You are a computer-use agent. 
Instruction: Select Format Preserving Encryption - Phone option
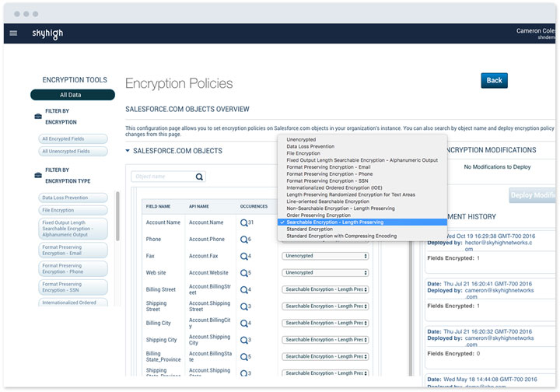point(362,174)
